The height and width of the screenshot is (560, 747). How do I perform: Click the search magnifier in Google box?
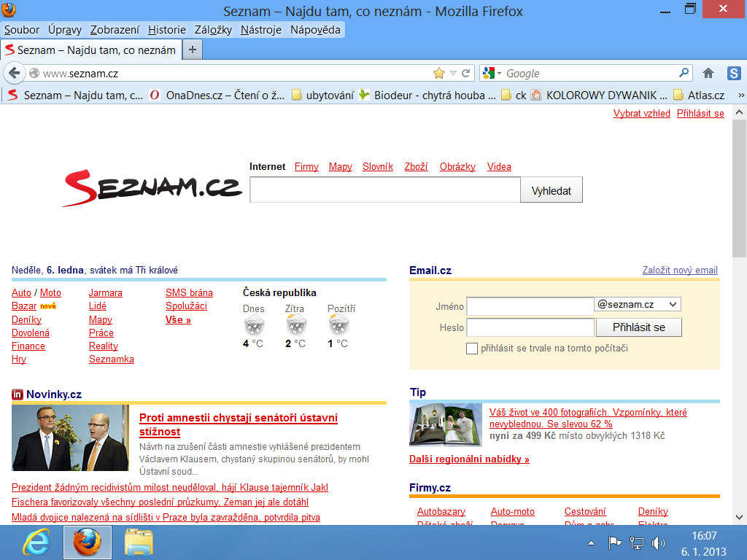pos(684,73)
